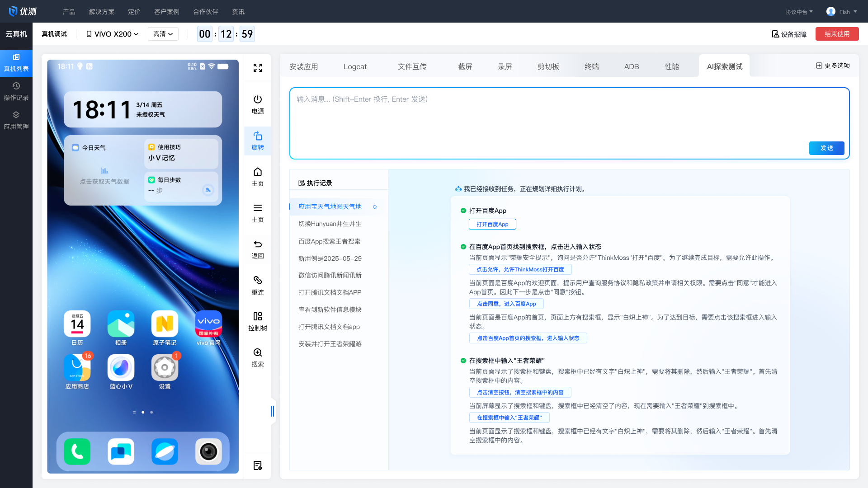Expand the 更多选项 more options

click(833, 66)
